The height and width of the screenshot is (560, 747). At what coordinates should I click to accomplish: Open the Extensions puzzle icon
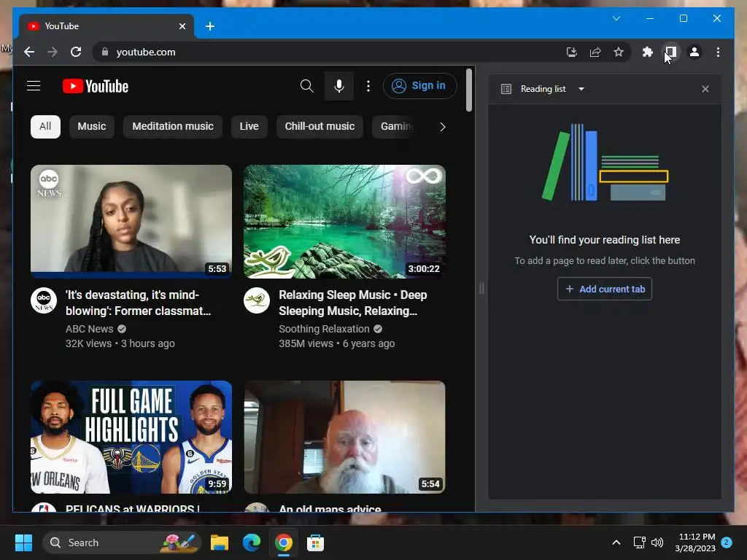648,52
